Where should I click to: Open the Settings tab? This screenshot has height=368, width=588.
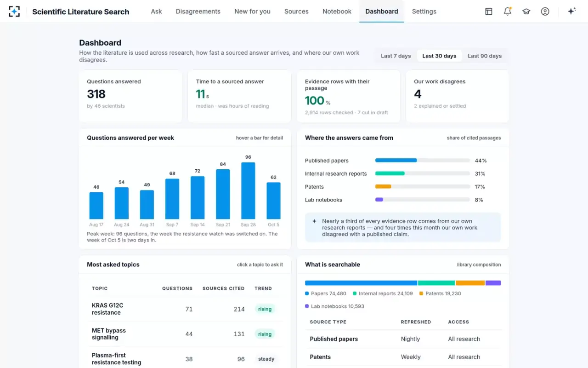pyautogui.click(x=424, y=11)
